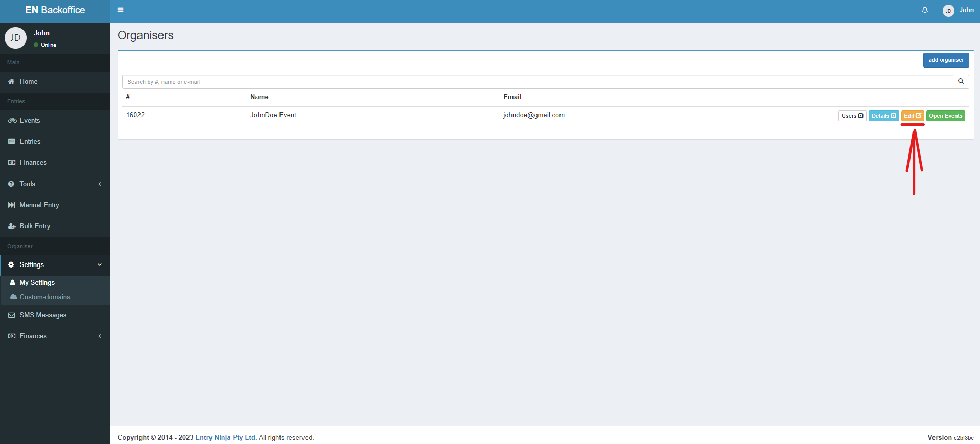The height and width of the screenshot is (444, 980).
Task: Open Custom-domains submenu item
Action: pos(55,297)
